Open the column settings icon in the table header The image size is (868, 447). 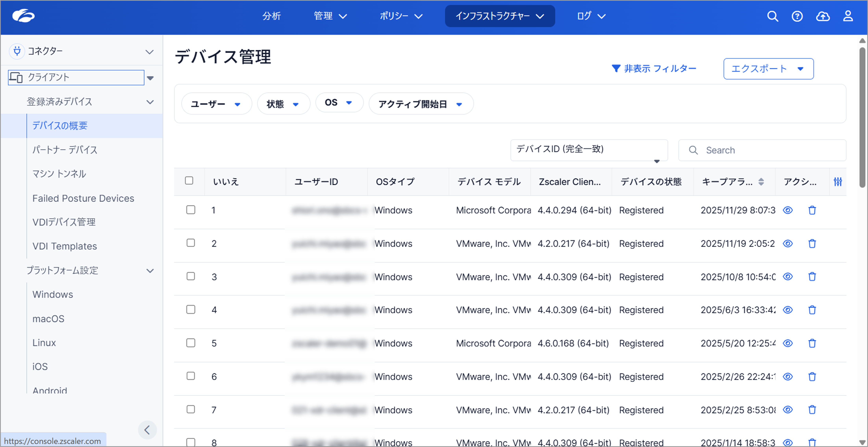point(838,182)
